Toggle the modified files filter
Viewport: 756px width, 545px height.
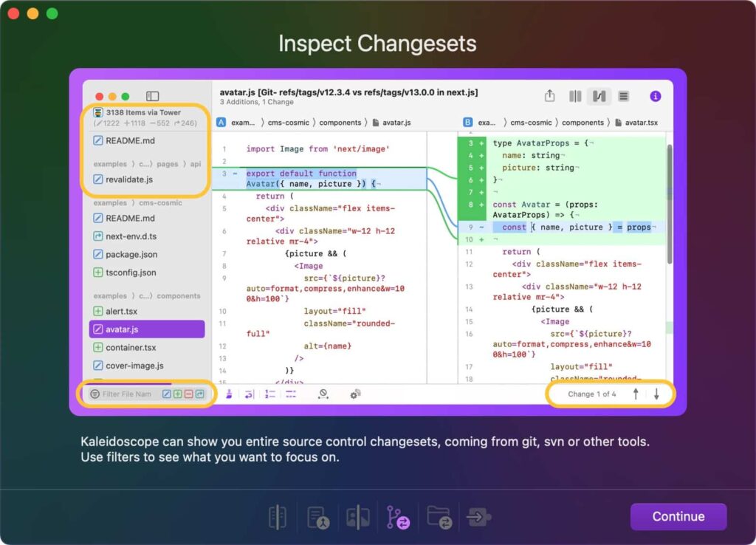pos(167,394)
